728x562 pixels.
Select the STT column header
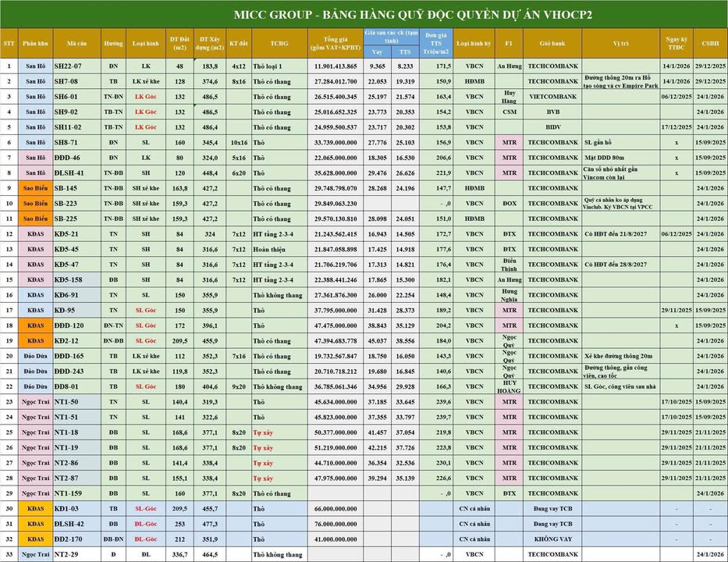tap(9, 44)
